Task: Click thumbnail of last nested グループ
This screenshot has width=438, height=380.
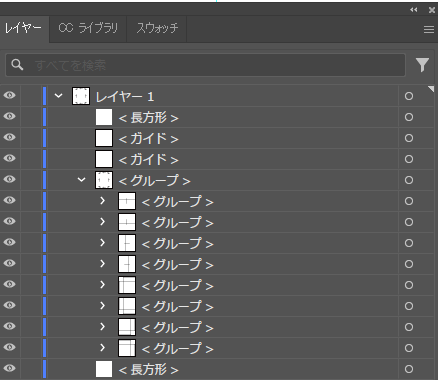Action: point(127,348)
